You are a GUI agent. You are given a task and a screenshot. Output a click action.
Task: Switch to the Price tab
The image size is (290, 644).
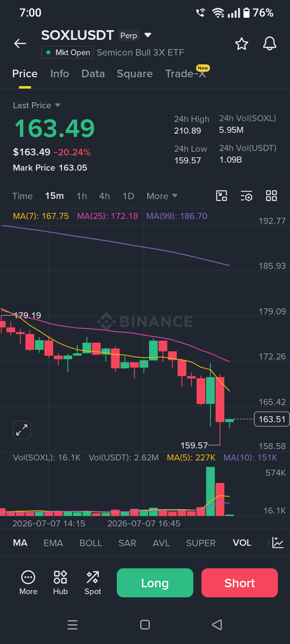click(25, 74)
